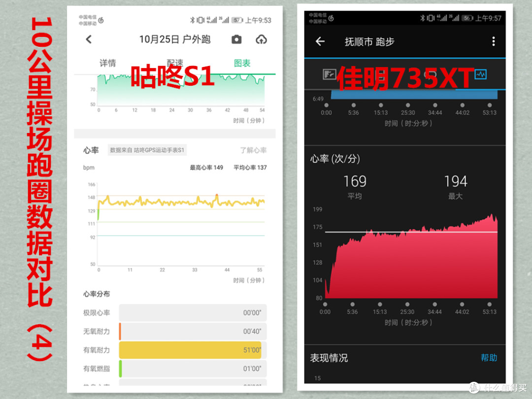Open the three-dot overflow menu in Garmin
This screenshot has width=532, height=399.
click(493, 41)
